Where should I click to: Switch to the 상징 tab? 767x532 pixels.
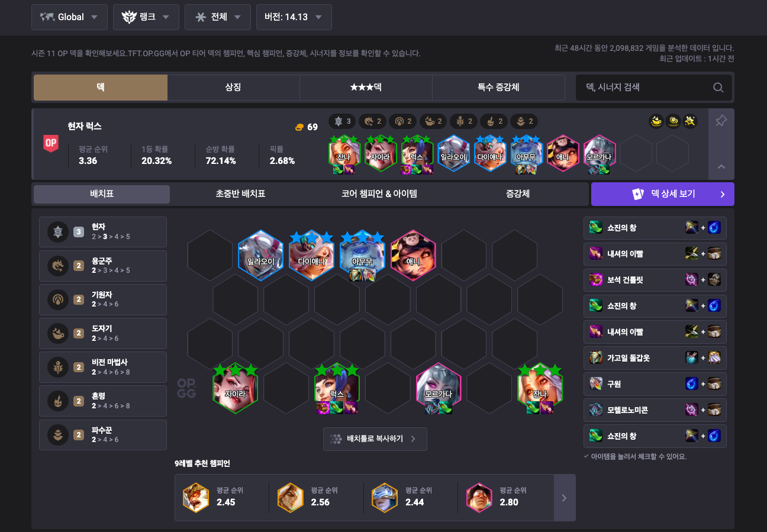click(233, 88)
